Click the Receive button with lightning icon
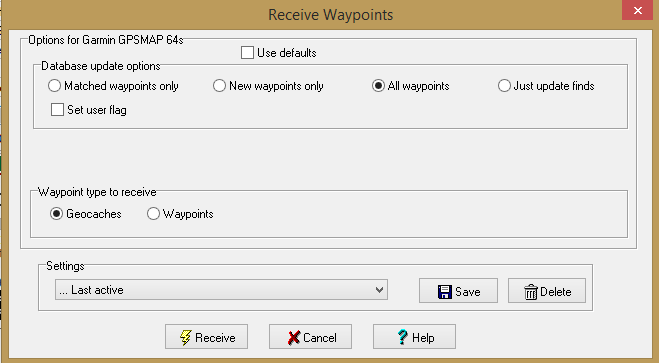This screenshot has width=659, height=363. click(x=206, y=337)
